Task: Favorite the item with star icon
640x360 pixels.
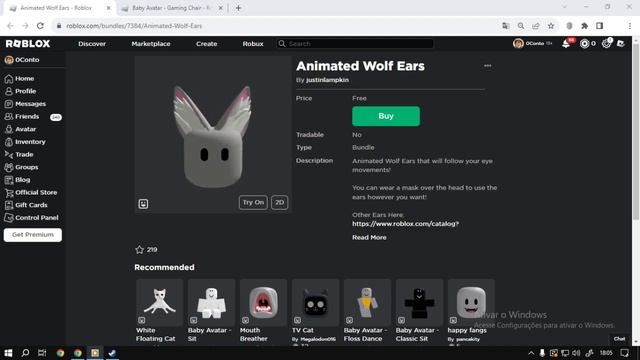Action: [140, 249]
